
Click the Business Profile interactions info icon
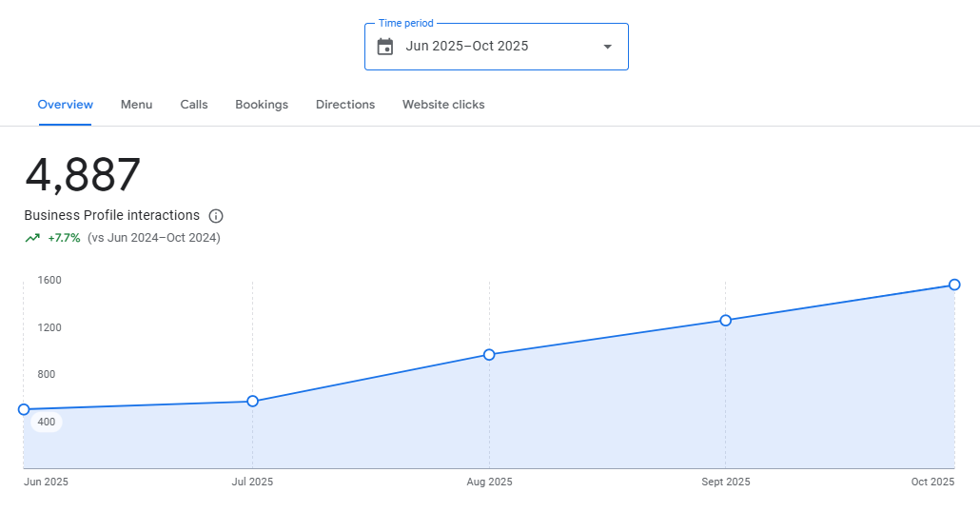point(216,216)
